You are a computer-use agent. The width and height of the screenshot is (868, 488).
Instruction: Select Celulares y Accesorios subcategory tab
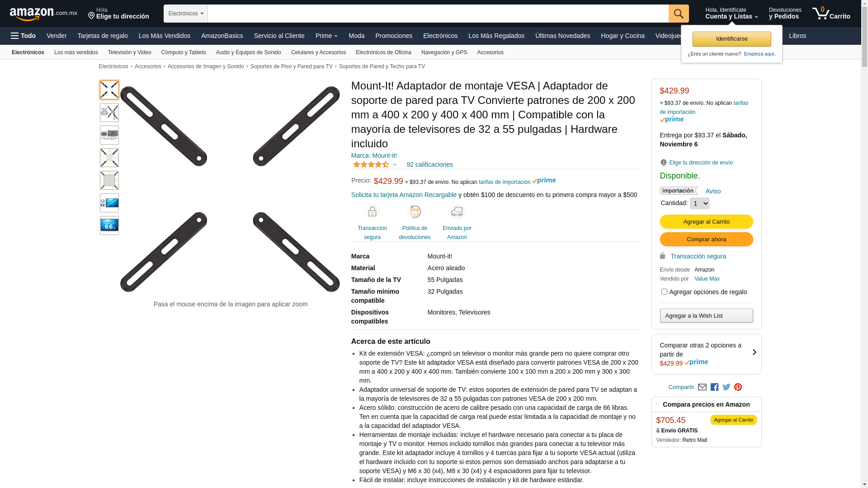pos(318,52)
